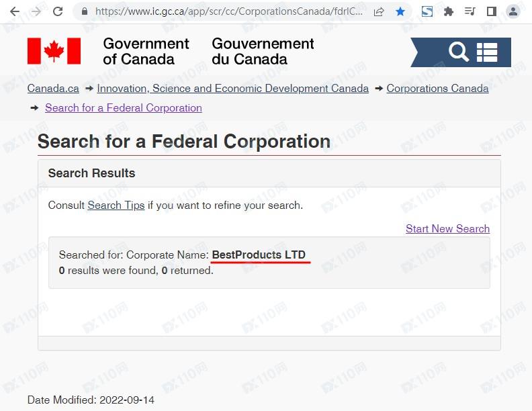Go to Corporations Canada breadcrumb

[437, 89]
